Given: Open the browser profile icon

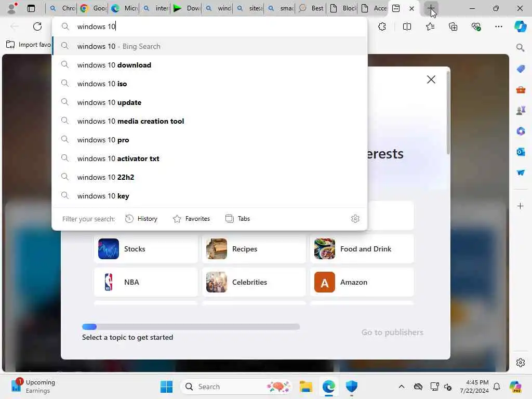Looking at the screenshot, I should coord(11,8).
